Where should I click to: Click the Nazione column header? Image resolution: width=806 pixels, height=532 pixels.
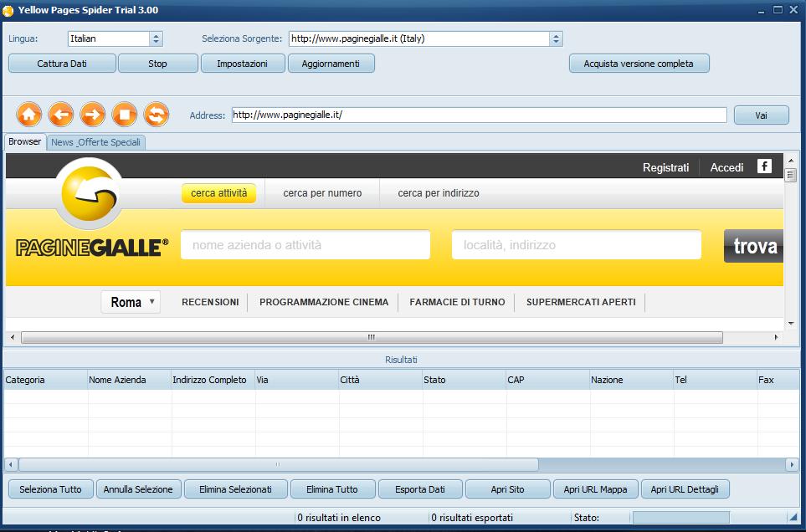pyautogui.click(x=632, y=380)
